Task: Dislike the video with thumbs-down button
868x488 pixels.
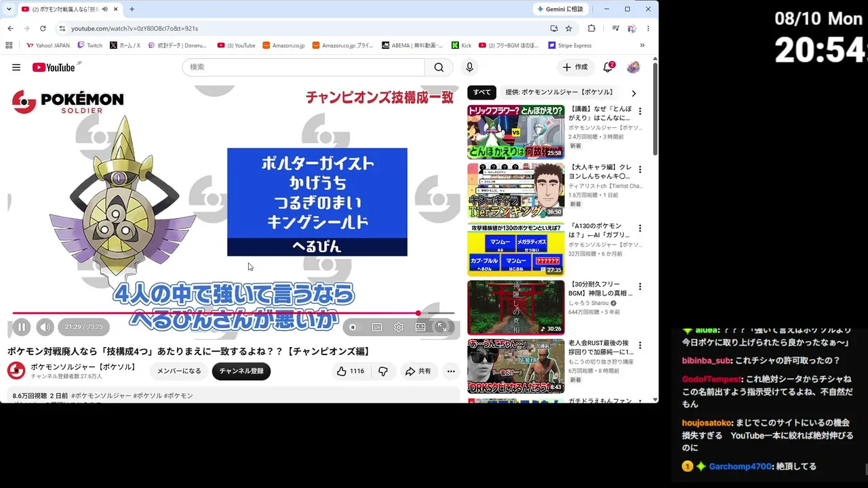Action: click(383, 371)
